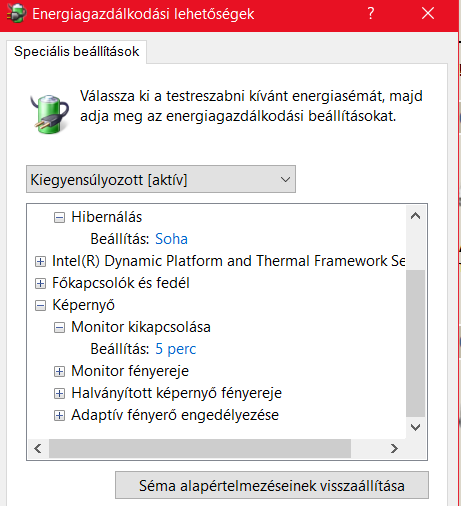Image resolution: width=461 pixels, height=506 pixels.
Task: Click the vertical scrollbar up arrow
Action: pyautogui.click(x=415, y=216)
